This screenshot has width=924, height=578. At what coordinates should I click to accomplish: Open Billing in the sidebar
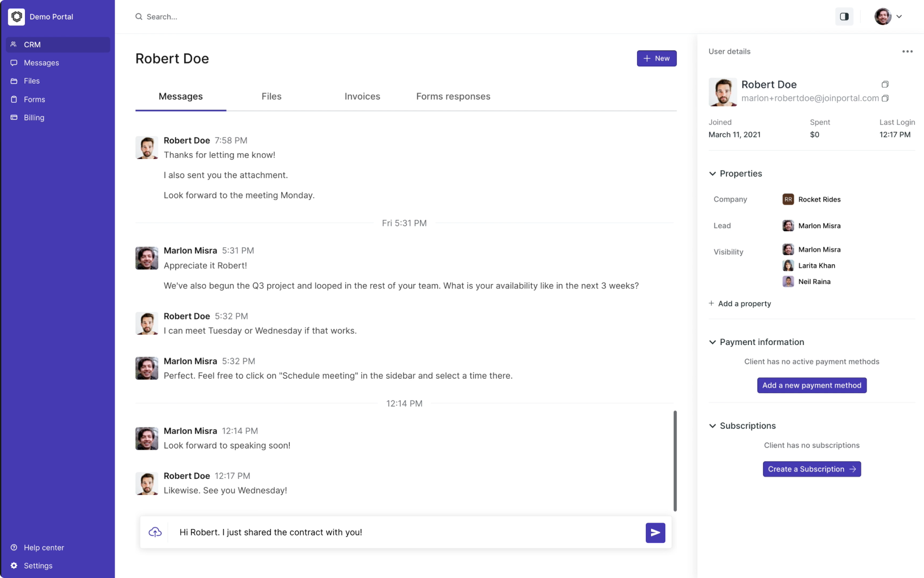[58, 117]
